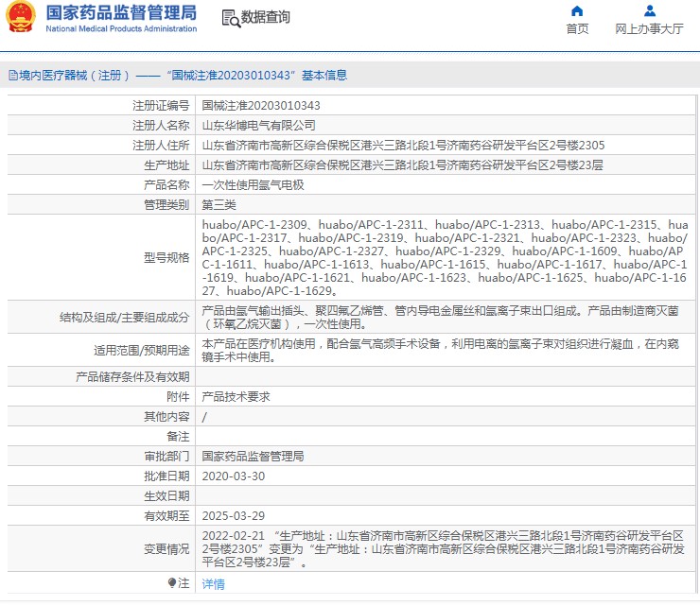Click registrant name 山东华博电气有限公司
700x606 pixels.
[259, 125]
